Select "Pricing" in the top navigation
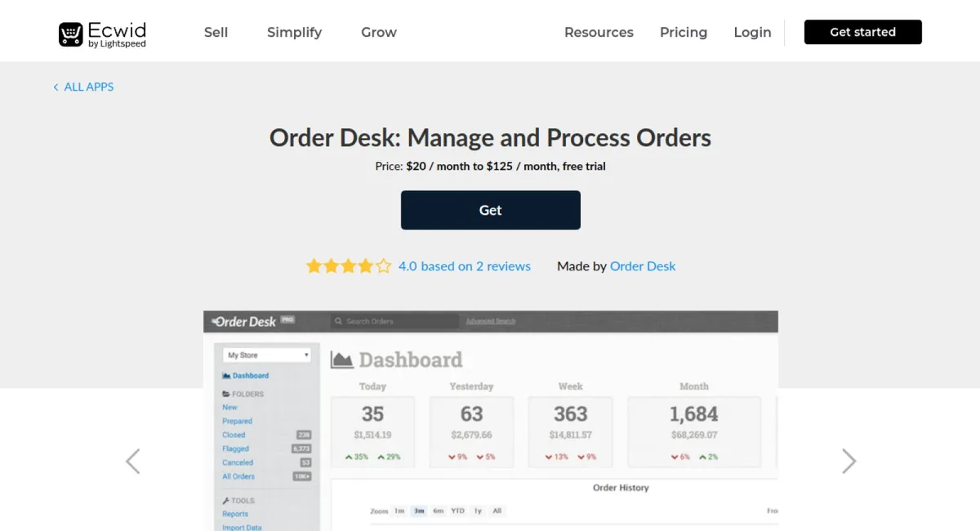 point(684,32)
